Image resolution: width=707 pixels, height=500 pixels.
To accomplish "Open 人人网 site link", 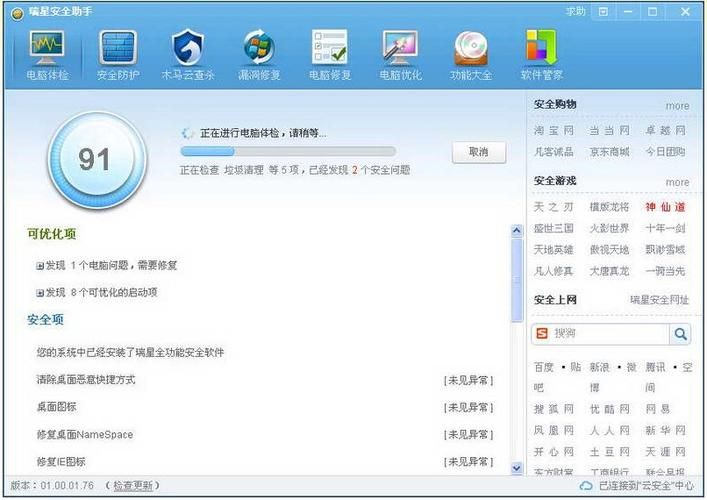I will point(609,431).
